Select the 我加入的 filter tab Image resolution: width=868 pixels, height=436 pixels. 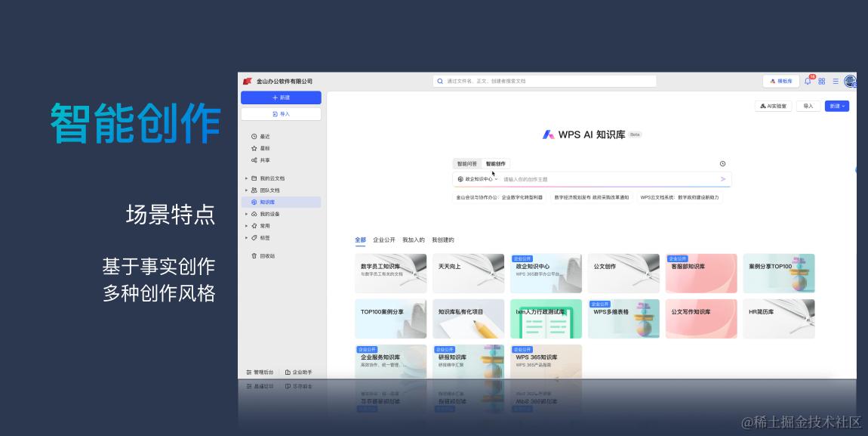pyautogui.click(x=414, y=240)
